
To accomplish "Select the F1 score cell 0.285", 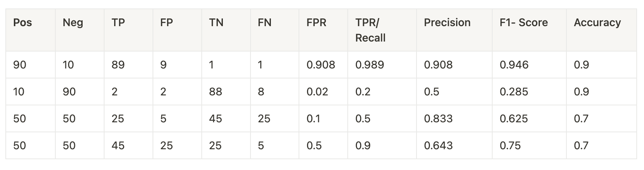I will (x=514, y=92).
